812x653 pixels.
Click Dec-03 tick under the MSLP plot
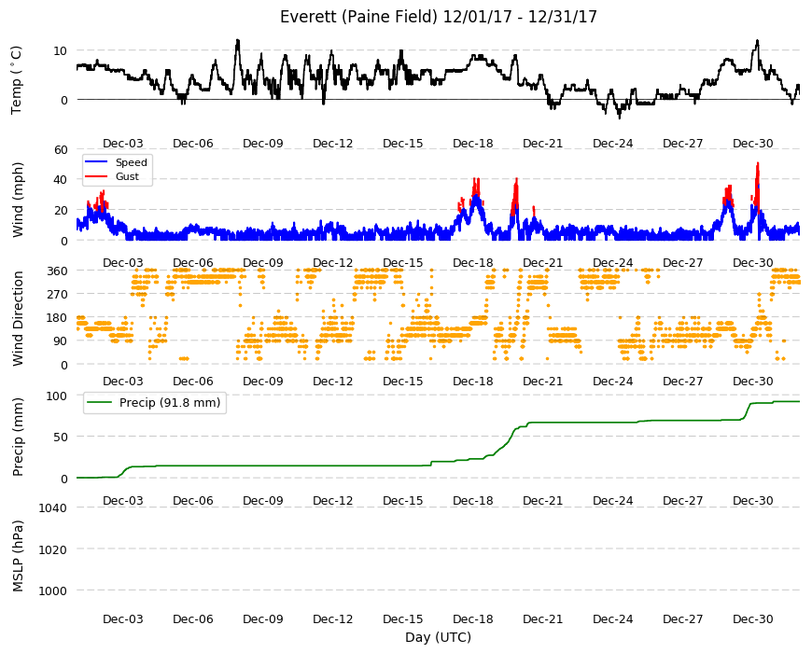click(122, 618)
